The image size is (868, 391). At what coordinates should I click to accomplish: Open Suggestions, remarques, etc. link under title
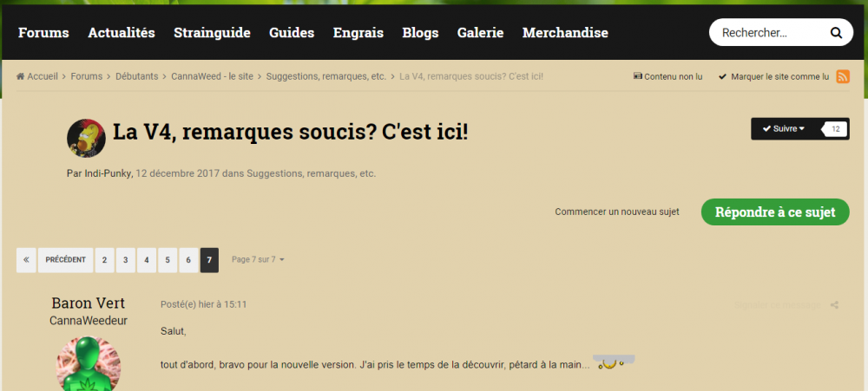(x=311, y=173)
